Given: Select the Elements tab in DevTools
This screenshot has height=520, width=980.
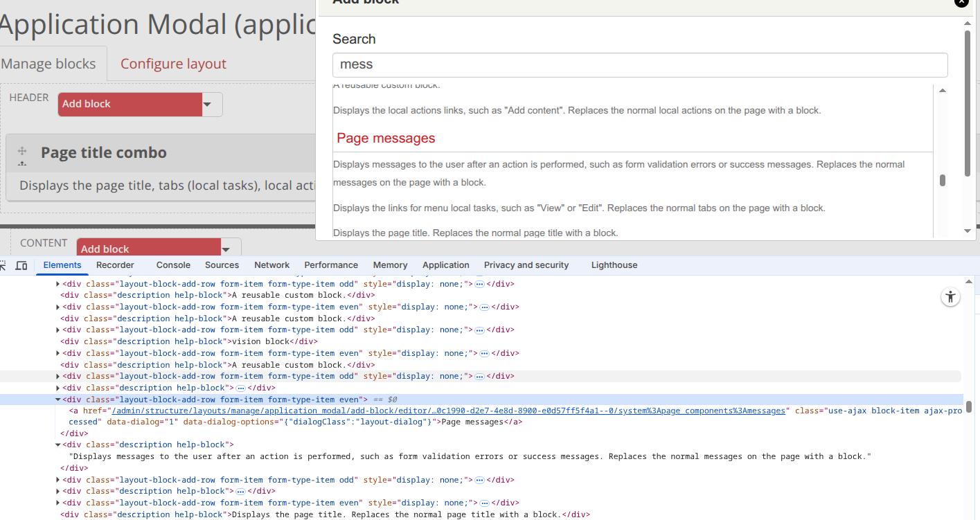Looking at the screenshot, I should (62, 265).
